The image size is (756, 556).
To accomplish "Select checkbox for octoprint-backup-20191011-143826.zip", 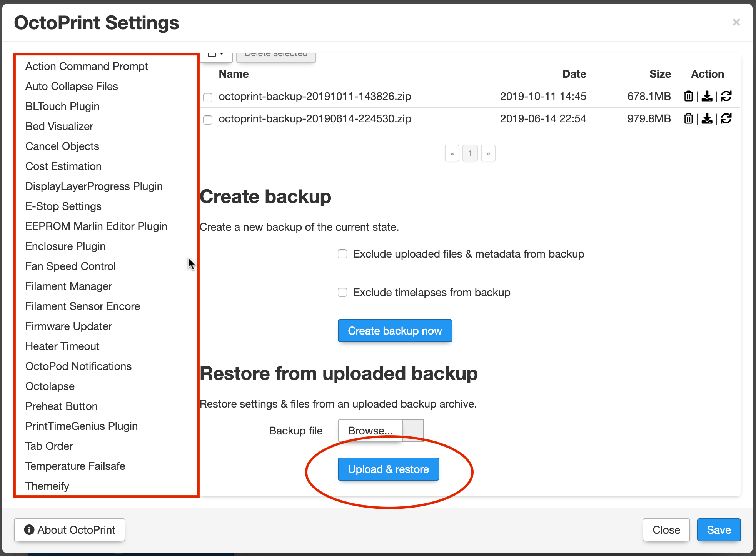I will (x=208, y=97).
